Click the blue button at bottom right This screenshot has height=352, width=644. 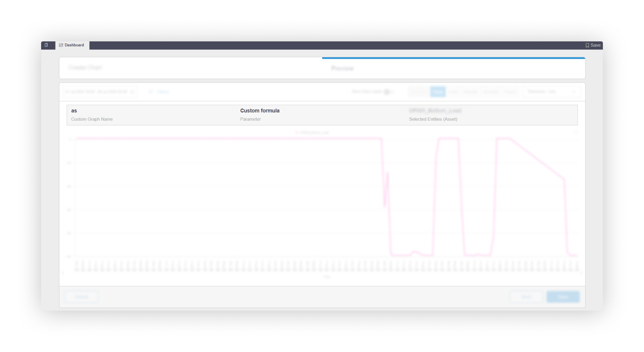pyautogui.click(x=563, y=297)
